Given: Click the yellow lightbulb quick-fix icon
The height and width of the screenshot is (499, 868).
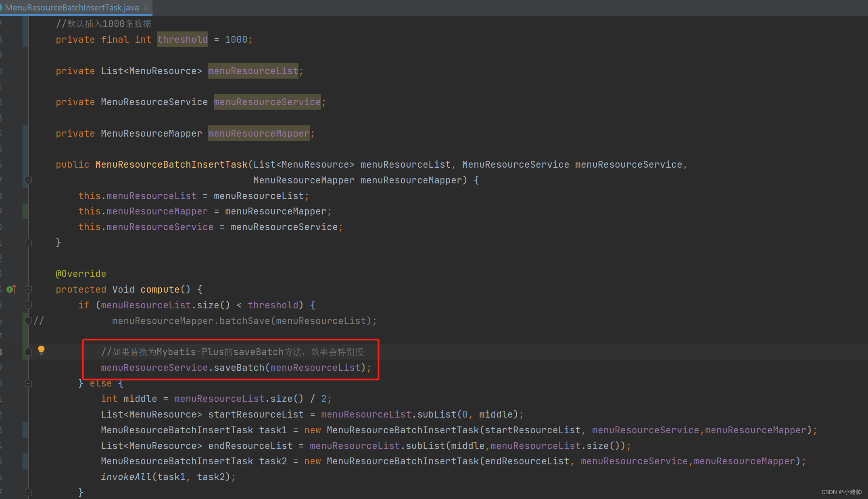Looking at the screenshot, I should [41, 350].
